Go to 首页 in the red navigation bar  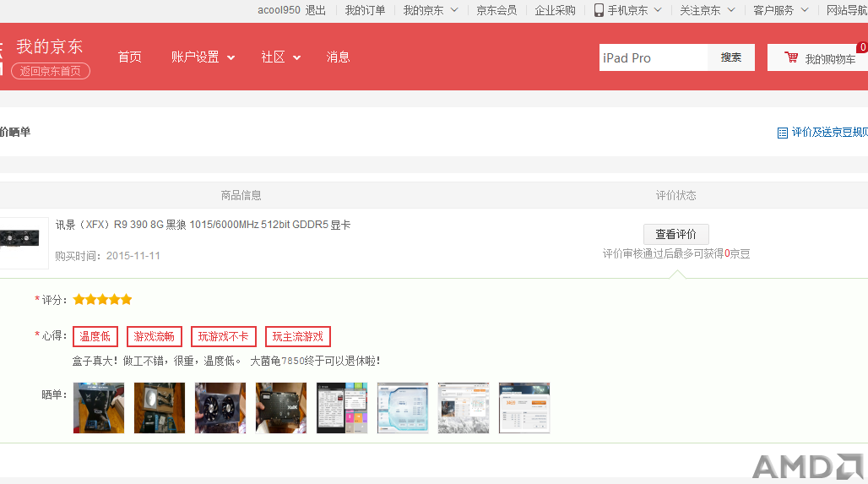tap(129, 57)
